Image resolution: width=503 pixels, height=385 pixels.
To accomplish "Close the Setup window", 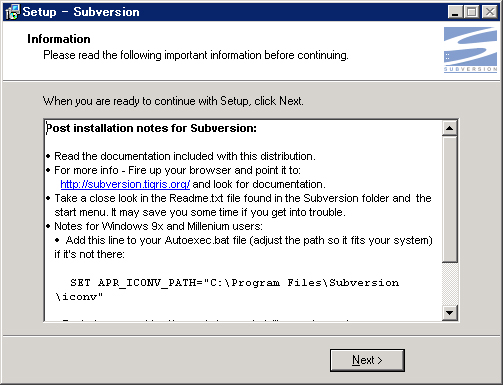I will [490, 12].
